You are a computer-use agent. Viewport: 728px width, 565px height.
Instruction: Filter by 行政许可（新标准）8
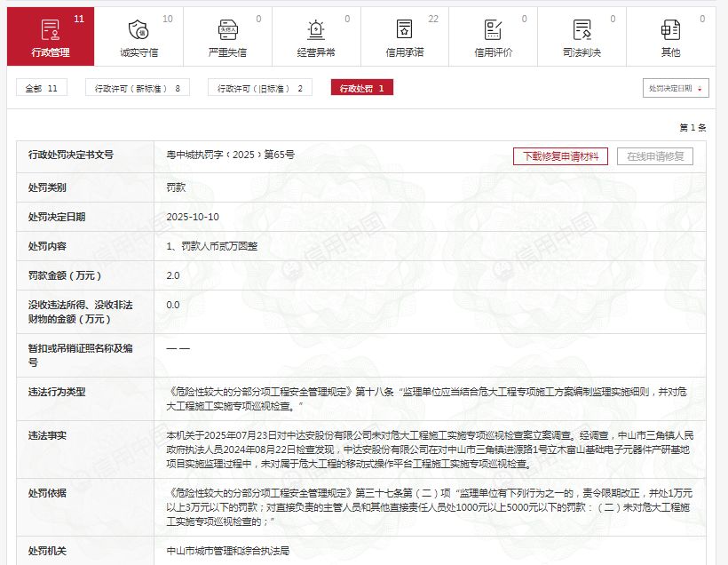pyautogui.click(x=138, y=88)
